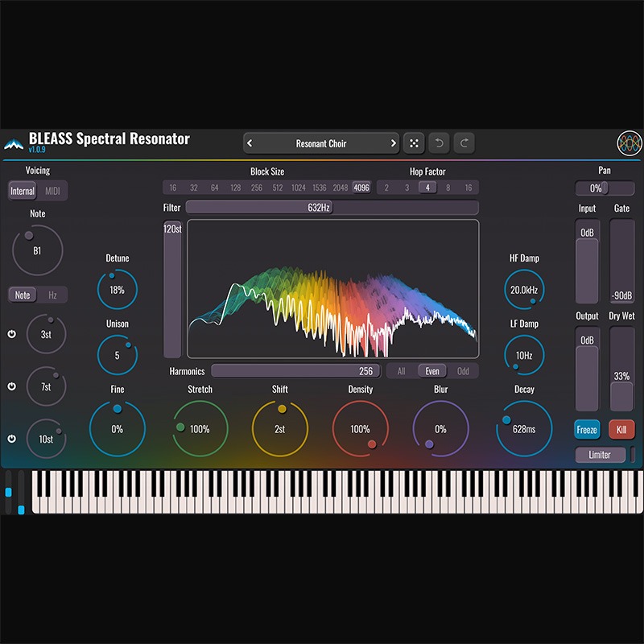Image resolution: width=644 pixels, height=644 pixels.
Task: Select Odd harmonics mode
Action: tap(463, 371)
